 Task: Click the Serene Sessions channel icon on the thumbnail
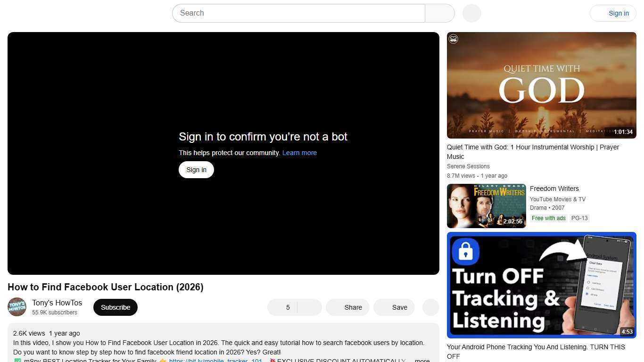(x=453, y=39)
